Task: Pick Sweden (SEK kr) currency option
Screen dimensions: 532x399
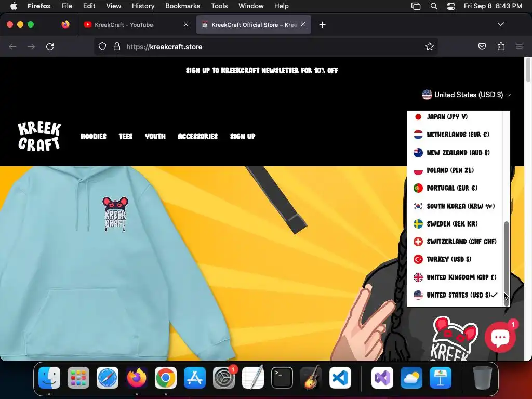Action: coord(455,224)
